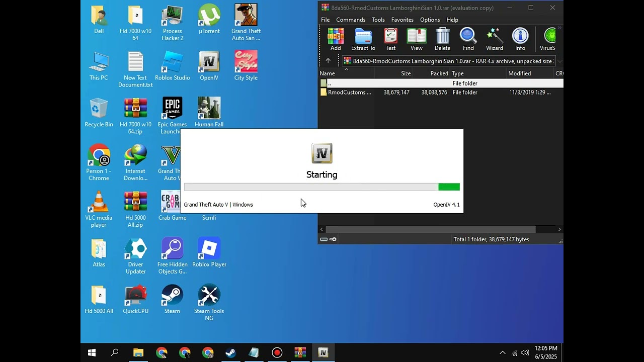Switch to Steam in the taskbar
This screenshot has width=644, height=362.
(x=230, y=352)
